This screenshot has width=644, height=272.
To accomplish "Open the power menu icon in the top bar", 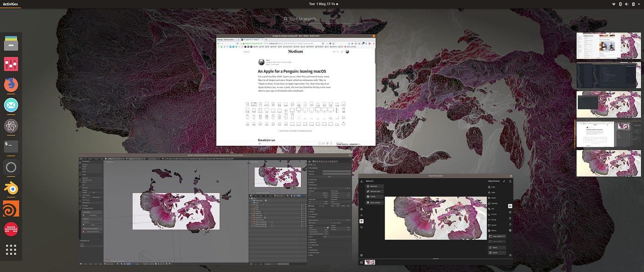I will click(634, 4).
